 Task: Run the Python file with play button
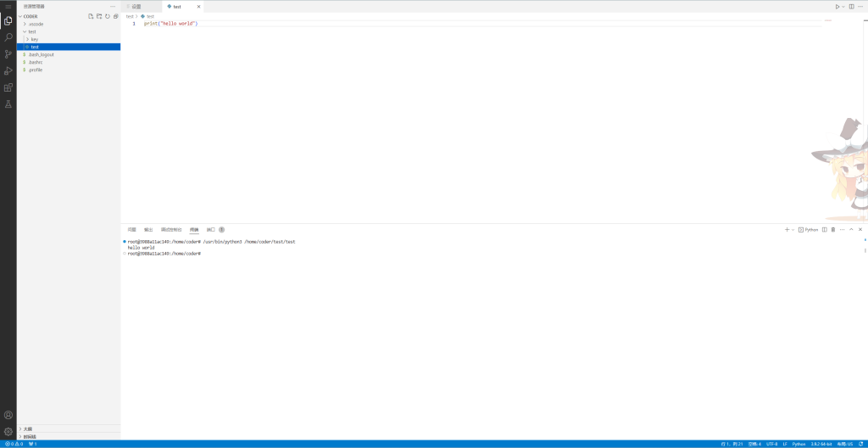pos(837,6)
